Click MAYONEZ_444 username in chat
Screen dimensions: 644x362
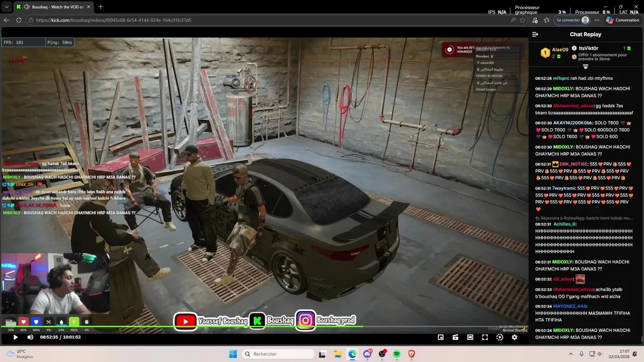(570, 306)
